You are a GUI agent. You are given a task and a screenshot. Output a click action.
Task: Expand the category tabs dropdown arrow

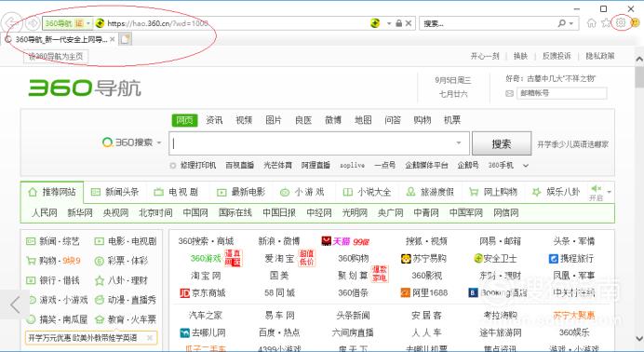[x=609, y=192]
